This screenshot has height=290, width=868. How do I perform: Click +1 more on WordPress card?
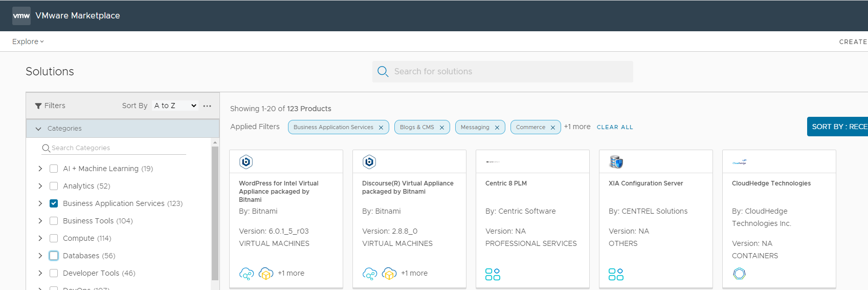tap(291, 273)
